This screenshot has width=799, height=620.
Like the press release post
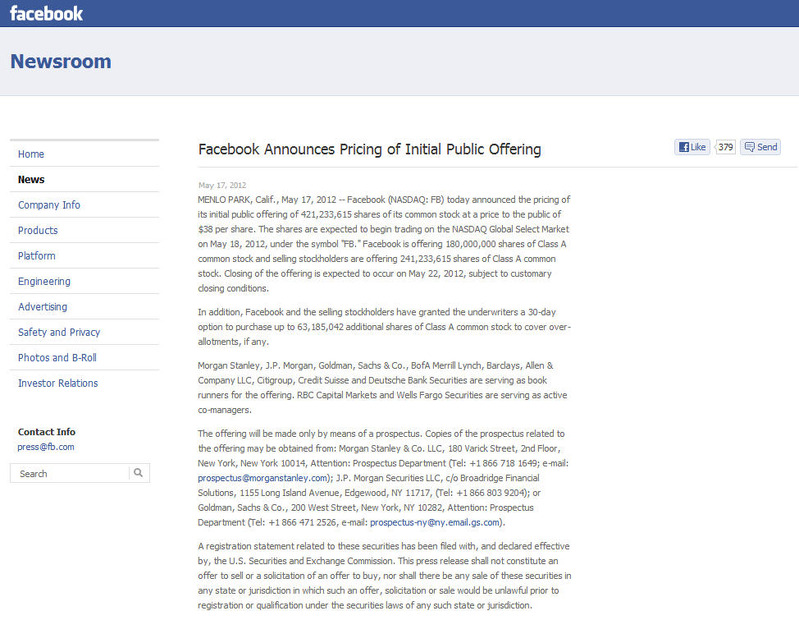click(x=692, y=147)
